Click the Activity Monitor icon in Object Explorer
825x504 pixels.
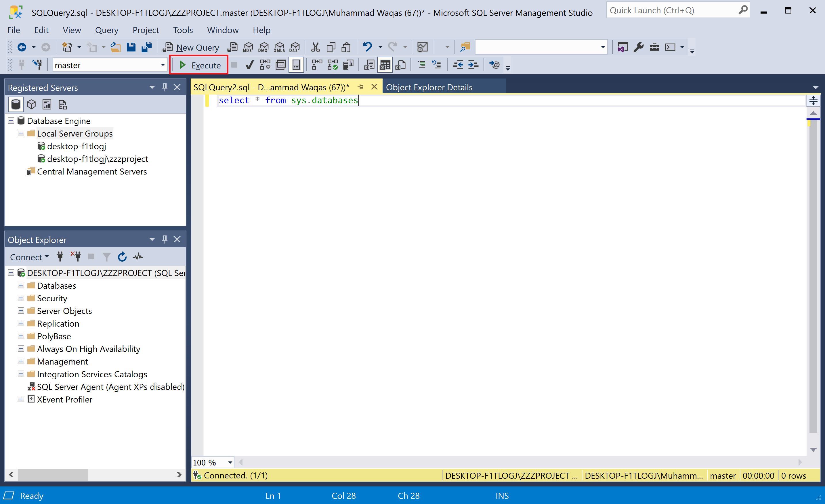138,257
